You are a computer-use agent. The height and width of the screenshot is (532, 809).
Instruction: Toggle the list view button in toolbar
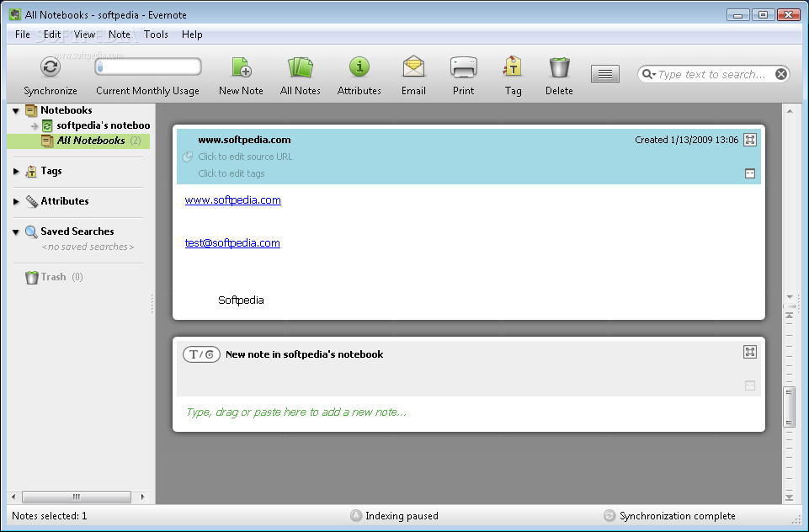[605, 74]
